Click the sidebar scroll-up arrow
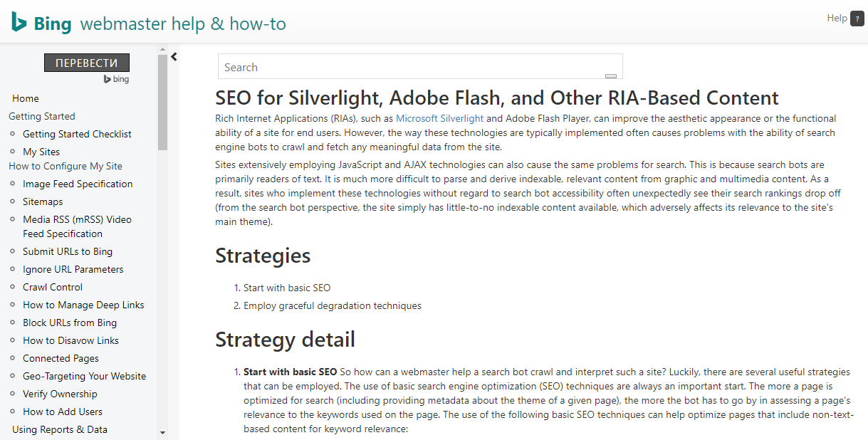Screen dimensions: 868x440 (162, 49)
